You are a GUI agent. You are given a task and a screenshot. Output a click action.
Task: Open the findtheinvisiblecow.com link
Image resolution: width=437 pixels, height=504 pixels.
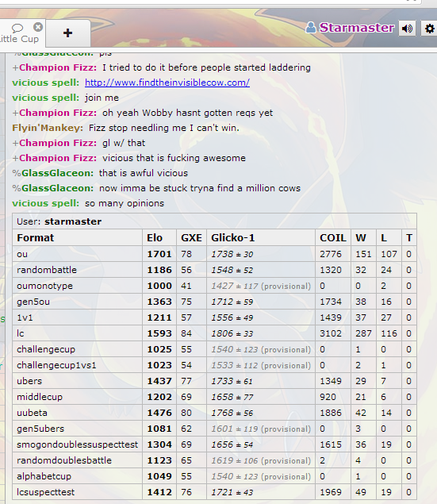tap(167, 83)
